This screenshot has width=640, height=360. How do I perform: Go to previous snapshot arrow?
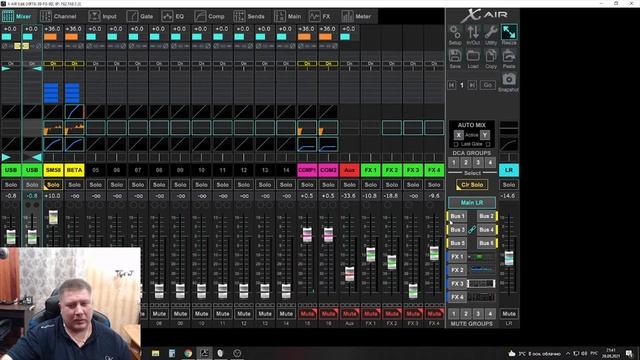(x=451, y=85)
